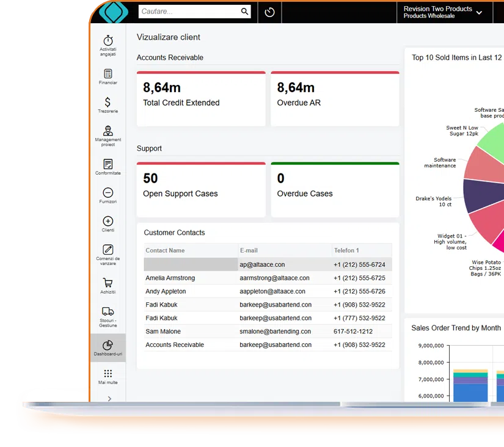Click the refresh icon near search bar

[x=269, y=12]
